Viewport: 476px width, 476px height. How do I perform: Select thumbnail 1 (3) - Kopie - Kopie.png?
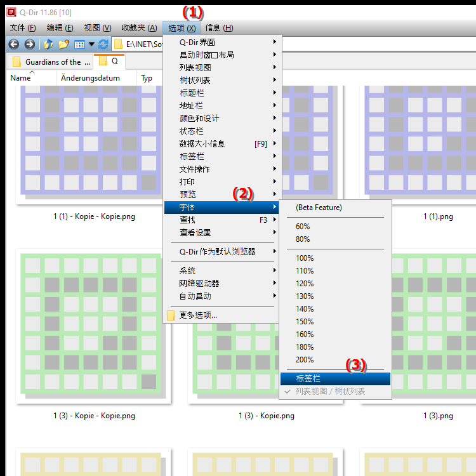pos(93,326)
